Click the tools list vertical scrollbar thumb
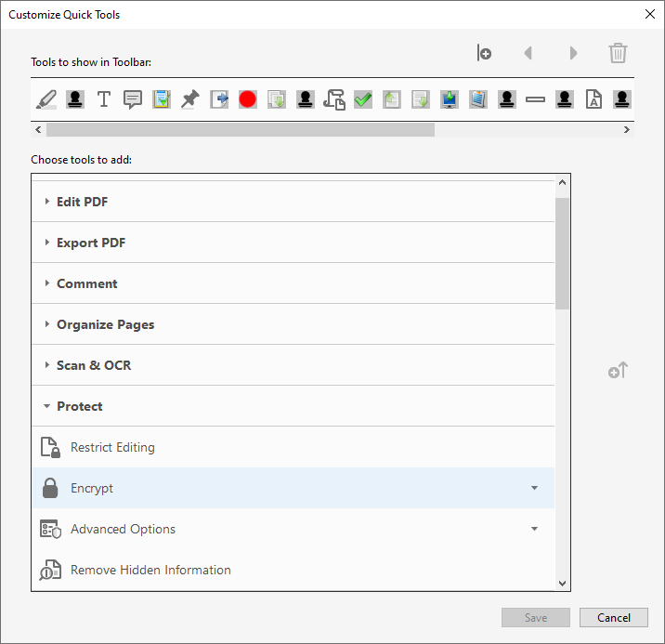 coord(562,254)
